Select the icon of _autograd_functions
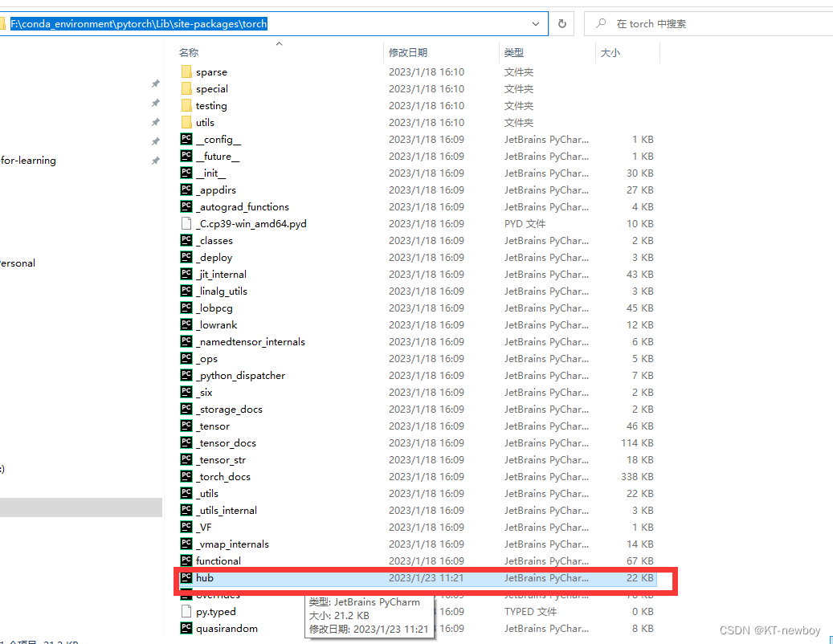This screenshot has width=833, height=644. (x=186, y=206)
